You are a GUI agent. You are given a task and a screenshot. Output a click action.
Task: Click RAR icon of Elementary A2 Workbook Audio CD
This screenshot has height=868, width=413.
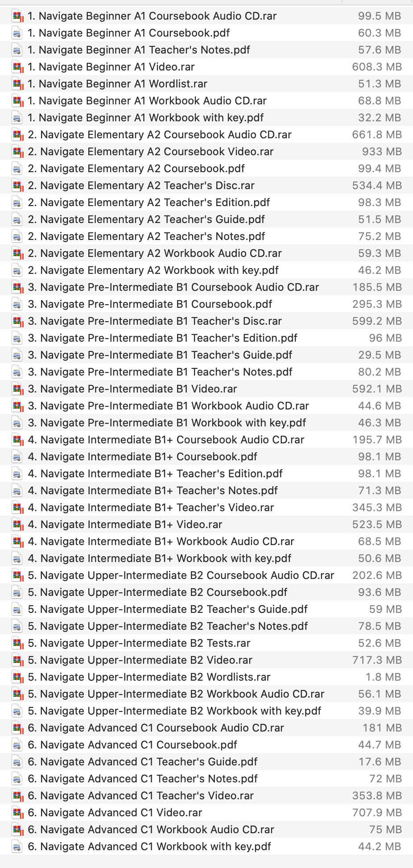click(17, 254)
